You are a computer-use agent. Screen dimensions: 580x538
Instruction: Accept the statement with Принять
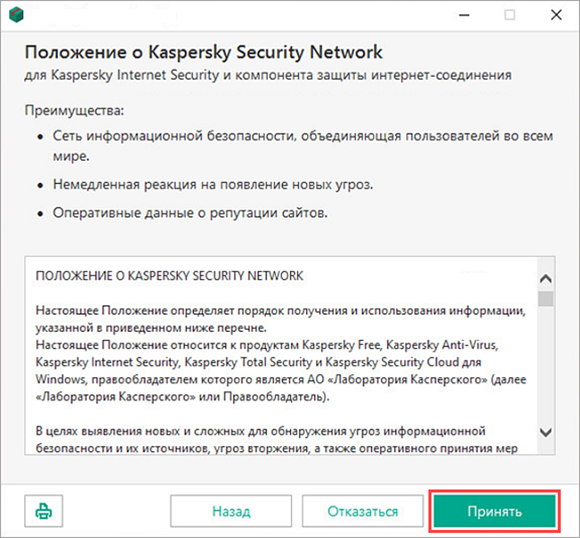point(495,511)
